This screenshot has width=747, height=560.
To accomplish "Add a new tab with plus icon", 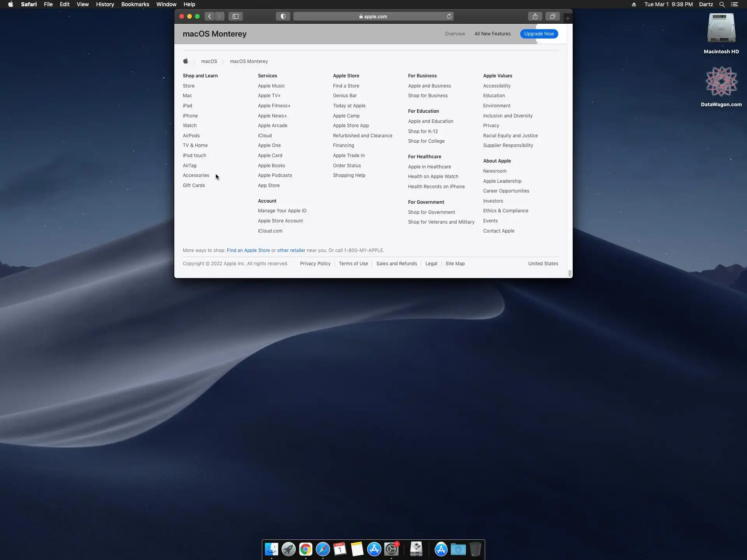I will pyautogui.click(x=568, y=19).
